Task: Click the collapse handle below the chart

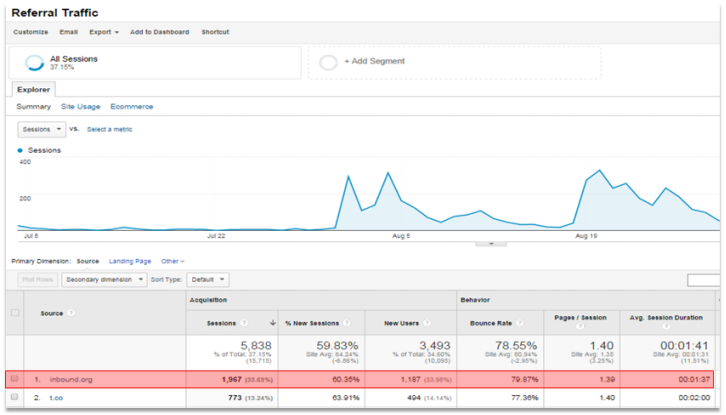Action: pyautogui.click(x=489, y=243)
